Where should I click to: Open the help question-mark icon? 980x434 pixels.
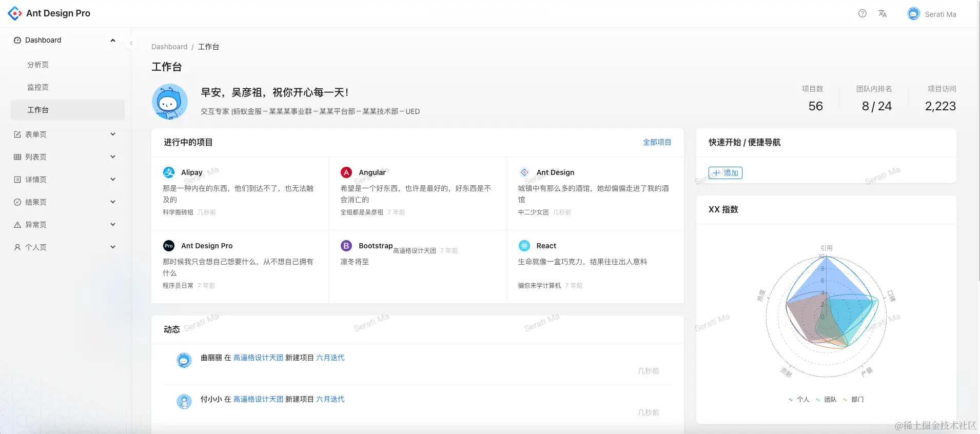click(863, 13)
